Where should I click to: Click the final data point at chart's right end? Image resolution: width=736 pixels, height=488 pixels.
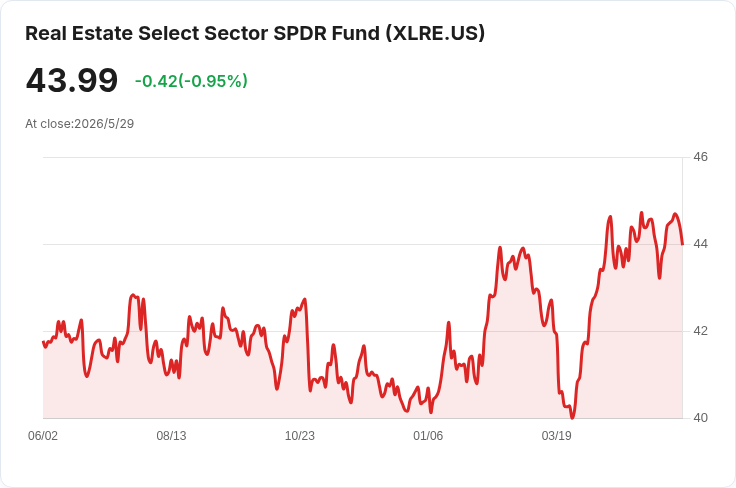(682, 244)
